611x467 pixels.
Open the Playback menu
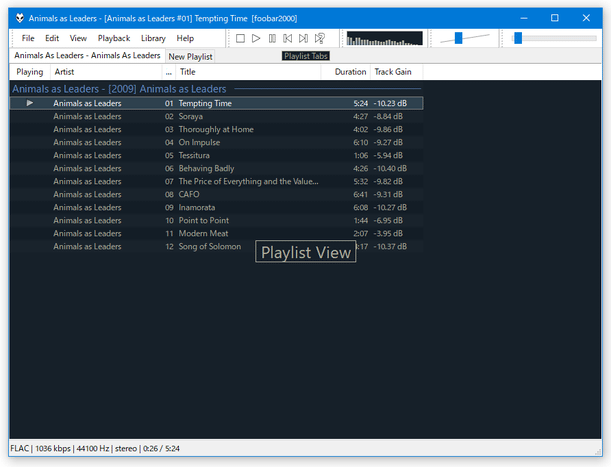click(x=114, y=38)
